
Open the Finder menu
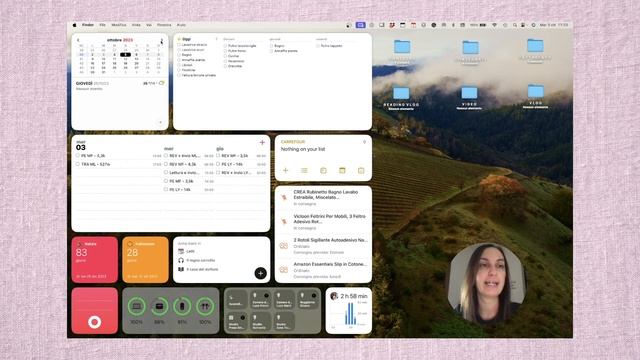[88, 25]
